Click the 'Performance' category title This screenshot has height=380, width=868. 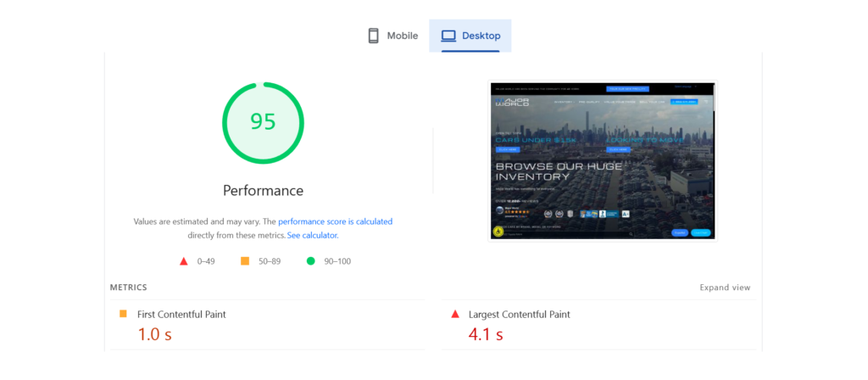point(263,191)
